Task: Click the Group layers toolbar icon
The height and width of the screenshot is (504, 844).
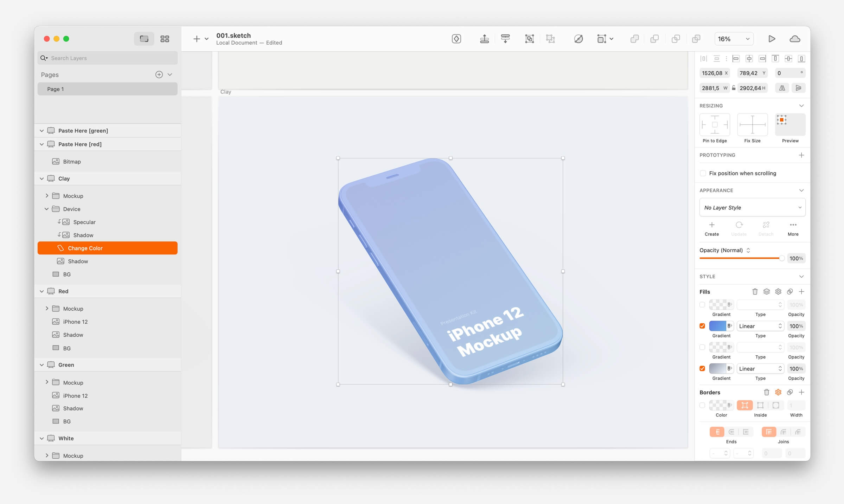Action: 529,39
